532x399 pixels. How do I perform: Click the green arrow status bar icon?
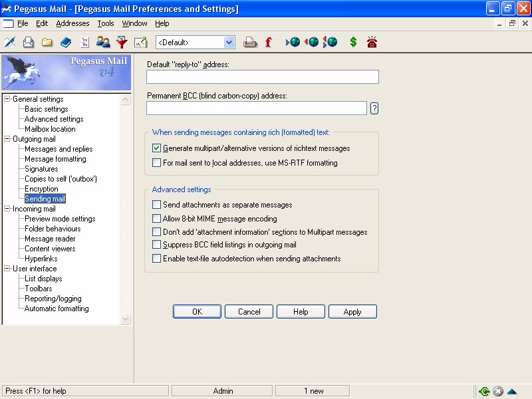tap(484, 391)
